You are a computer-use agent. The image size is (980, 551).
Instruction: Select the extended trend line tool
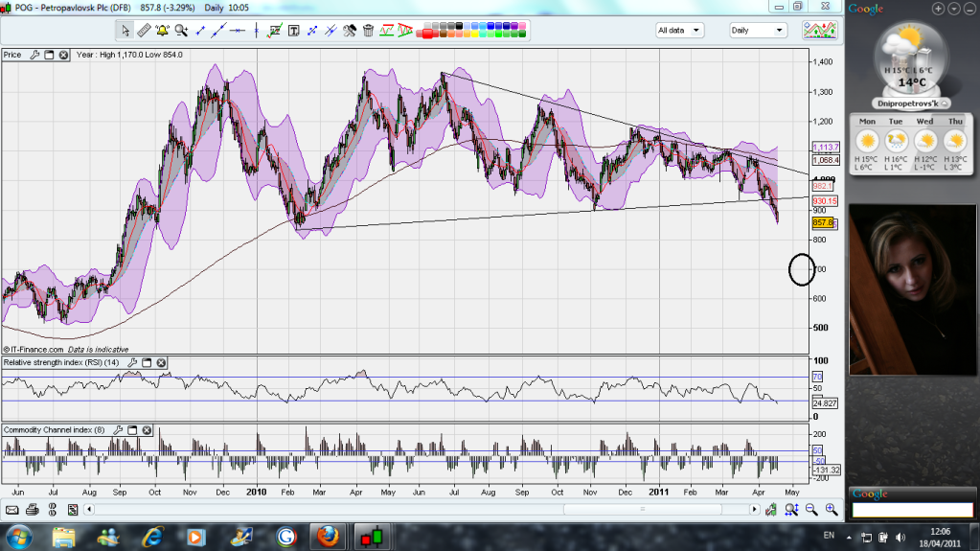tap(218, 31)
